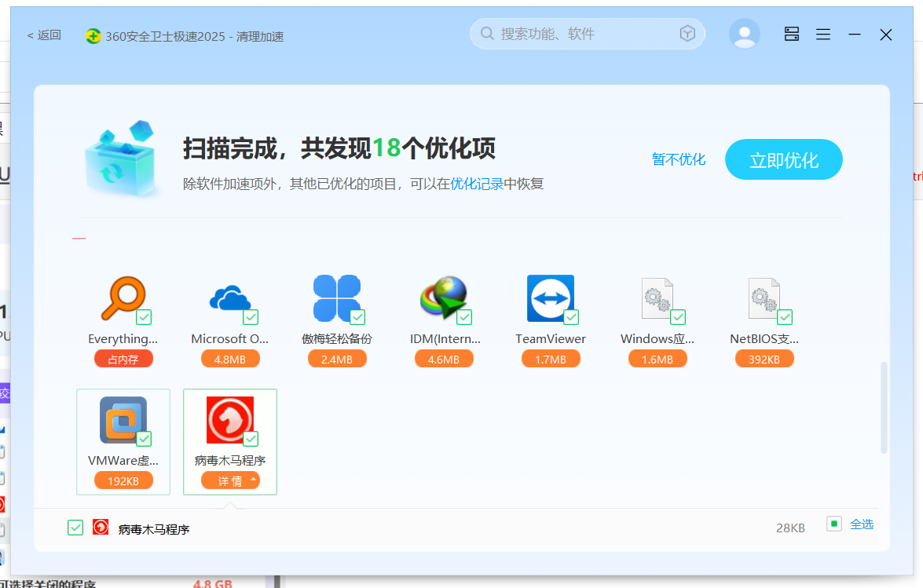Click the 病毒木马程序 card icon
Viewport: 923px width, 588px height.
(x=230, y=420)
